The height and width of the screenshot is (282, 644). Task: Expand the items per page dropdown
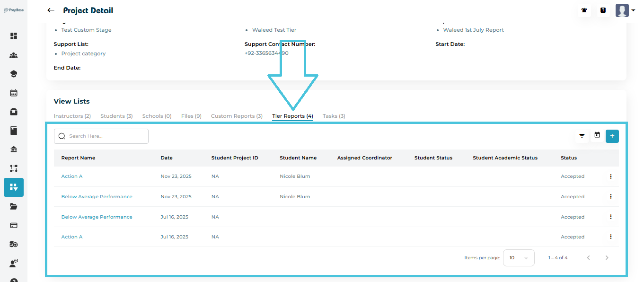coord(518,258)
